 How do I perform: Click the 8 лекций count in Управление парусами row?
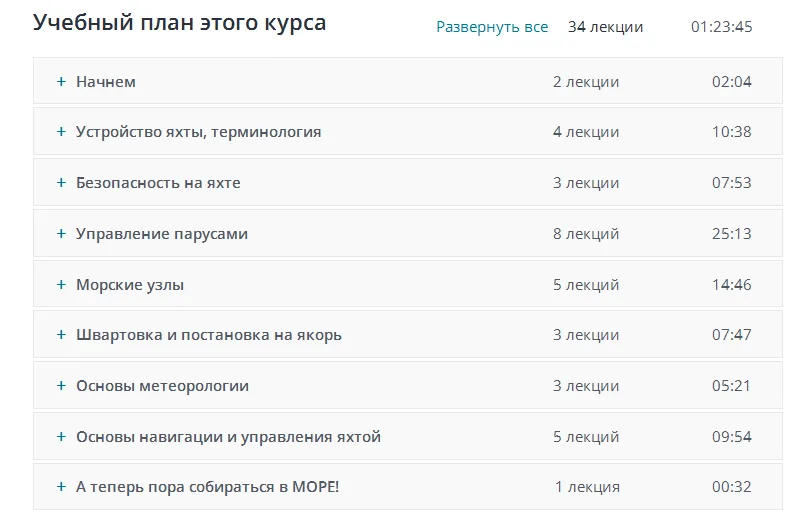pyautogui.click(x=586, y=234)
